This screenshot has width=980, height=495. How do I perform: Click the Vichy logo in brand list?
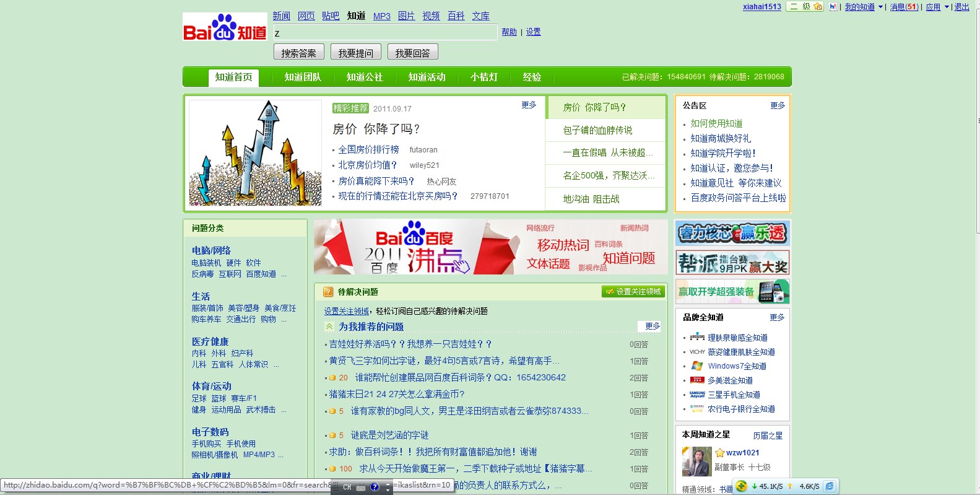pyautogui.click(x=697, y=352)
